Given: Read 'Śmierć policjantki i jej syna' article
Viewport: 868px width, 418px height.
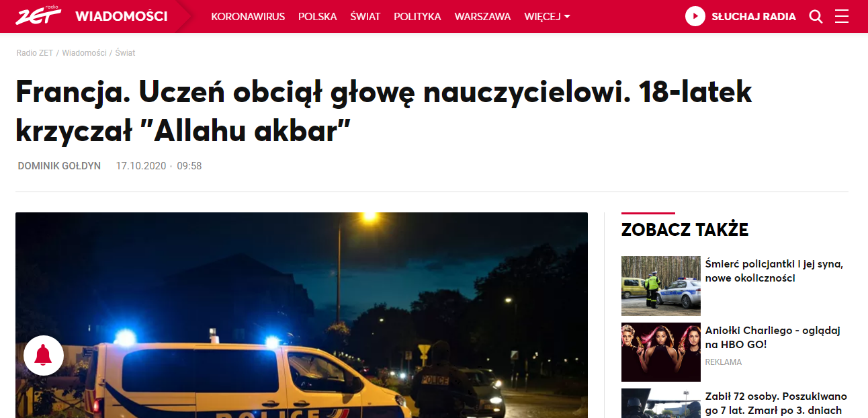Looking at the screenshot, I should (774, 271).
